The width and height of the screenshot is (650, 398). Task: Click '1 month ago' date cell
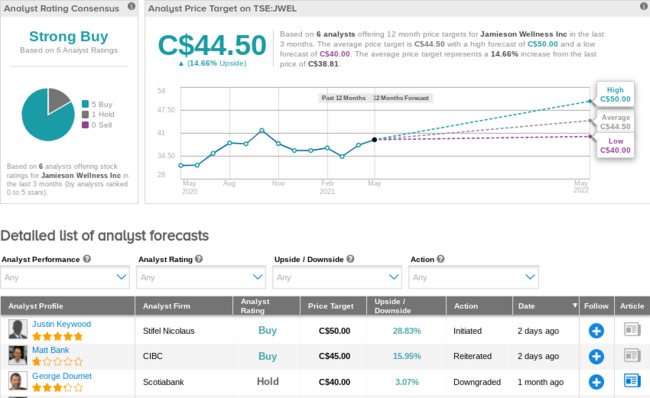point(541,382)
